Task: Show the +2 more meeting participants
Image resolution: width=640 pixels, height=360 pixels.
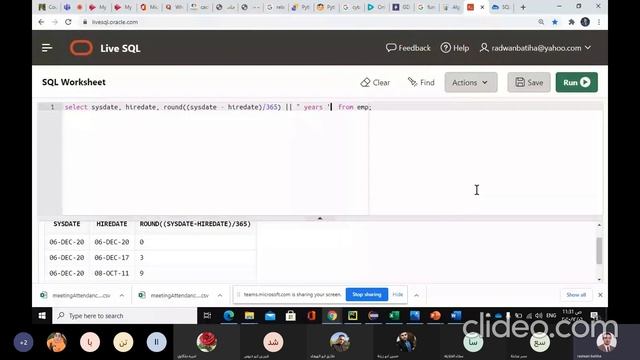Action: pyautogui.click(x=23, y=342)
